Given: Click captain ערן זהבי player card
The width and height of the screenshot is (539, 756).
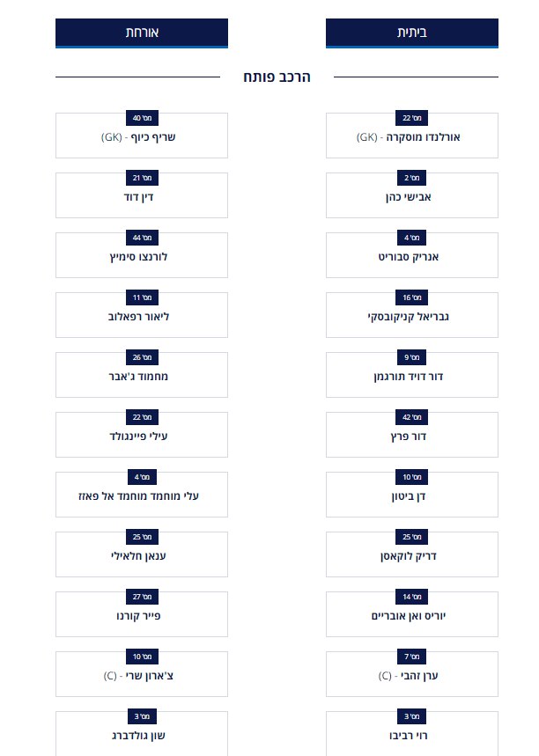Looking at the screenshot, I should click(x=411, y=675).
